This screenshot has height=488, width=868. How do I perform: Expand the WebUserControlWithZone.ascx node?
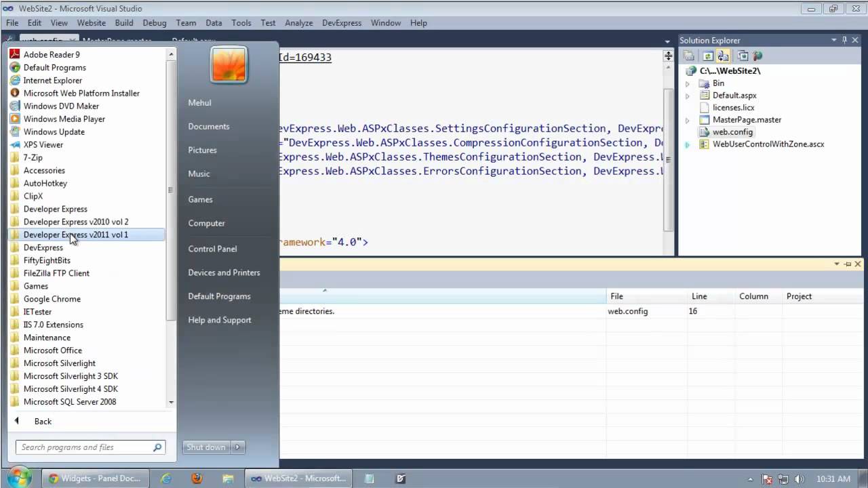(x=687, y=144)
